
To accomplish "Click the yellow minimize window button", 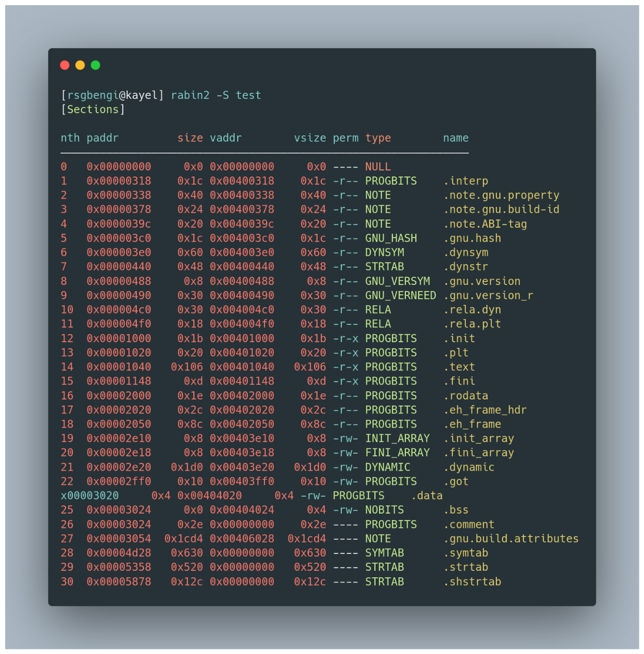I will (80, 65).
